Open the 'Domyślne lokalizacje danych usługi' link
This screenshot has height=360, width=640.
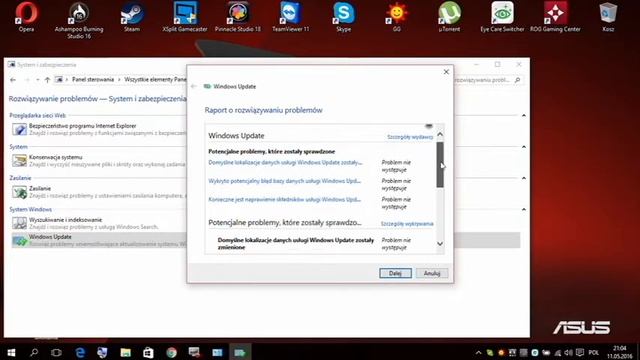point(285,162)
